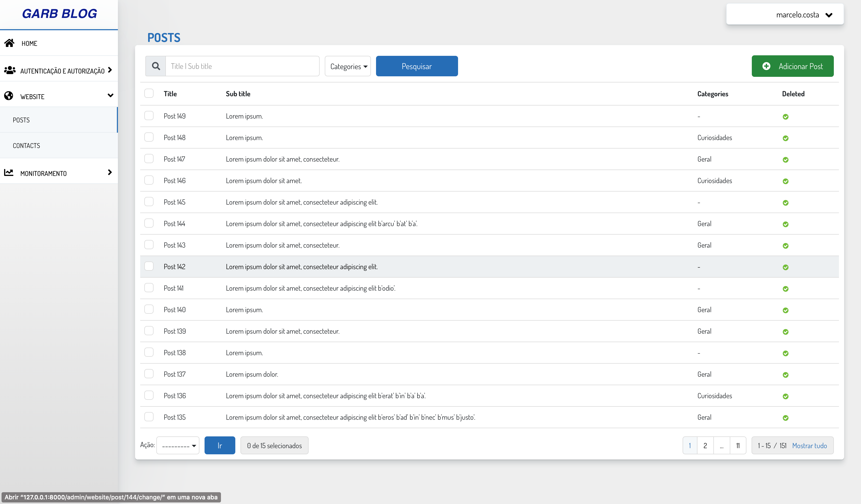Viewport: 861px width, 504px height.
Task: Select the checkbox next to Post 142
Action: tap(149, 266)
